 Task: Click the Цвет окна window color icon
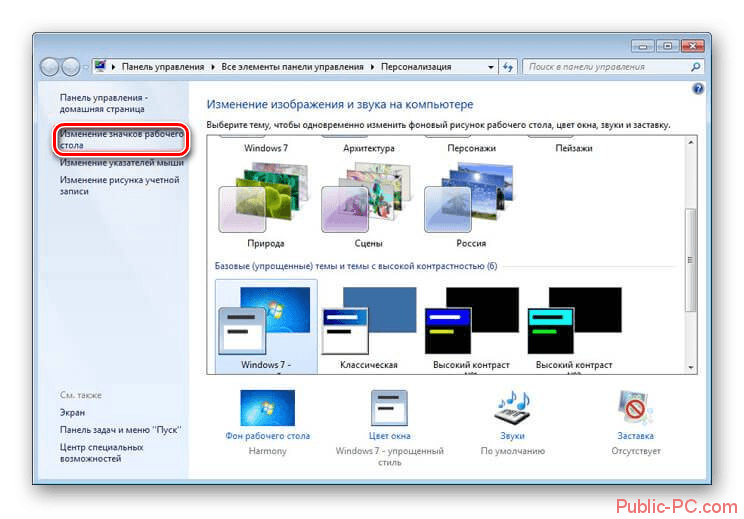(389, 408)
